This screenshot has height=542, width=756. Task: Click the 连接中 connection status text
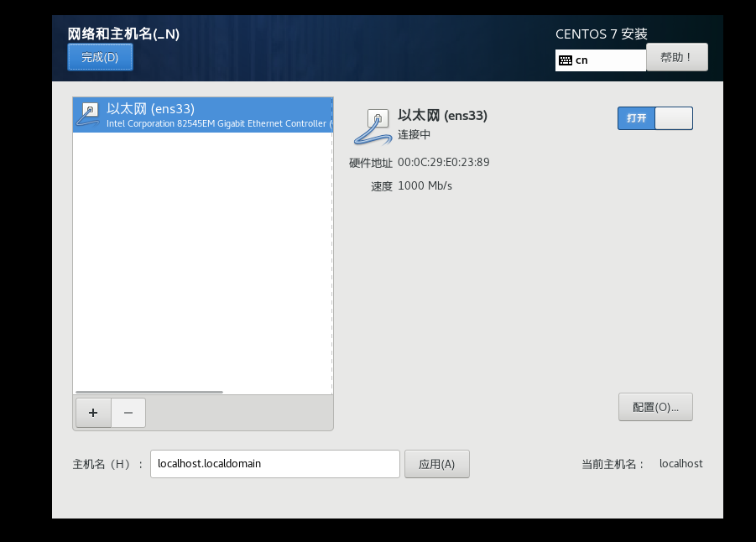click(x=412, y=133)
